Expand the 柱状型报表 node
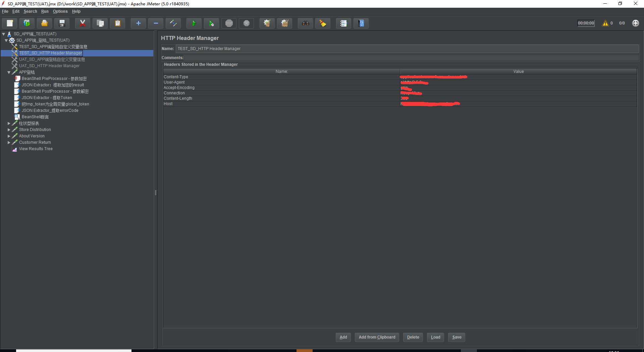The image size is (644, 352). (9, 123)
